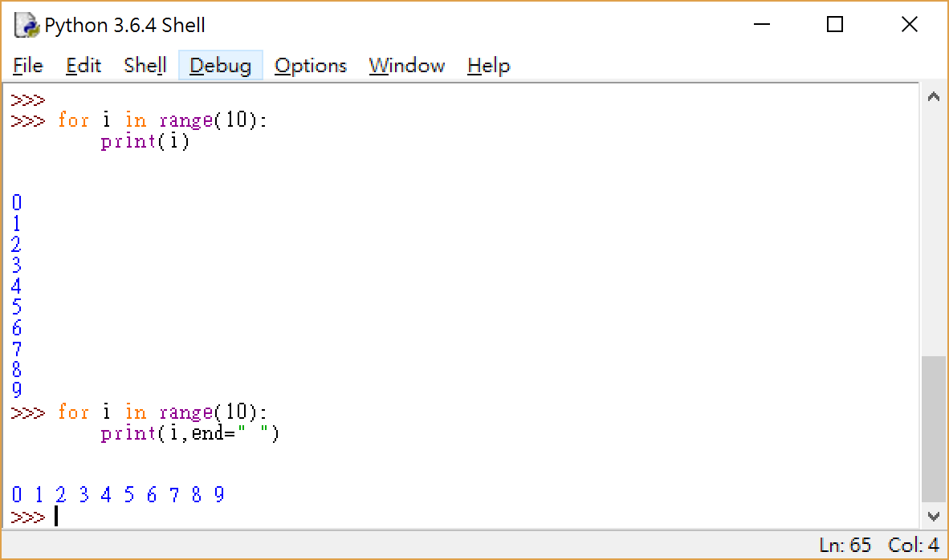Image resolution: width=949 pixels, height=560 pixels.
Task: Open the File menu
Action: coord(27,66)
